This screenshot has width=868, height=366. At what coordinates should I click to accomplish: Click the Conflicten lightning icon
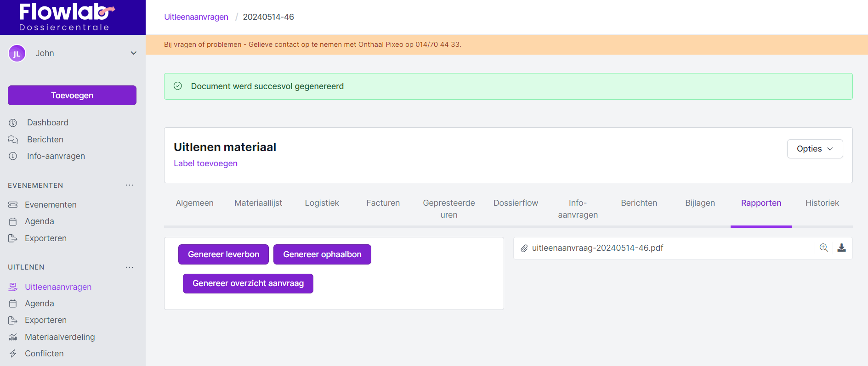click(x=13, y=354)
